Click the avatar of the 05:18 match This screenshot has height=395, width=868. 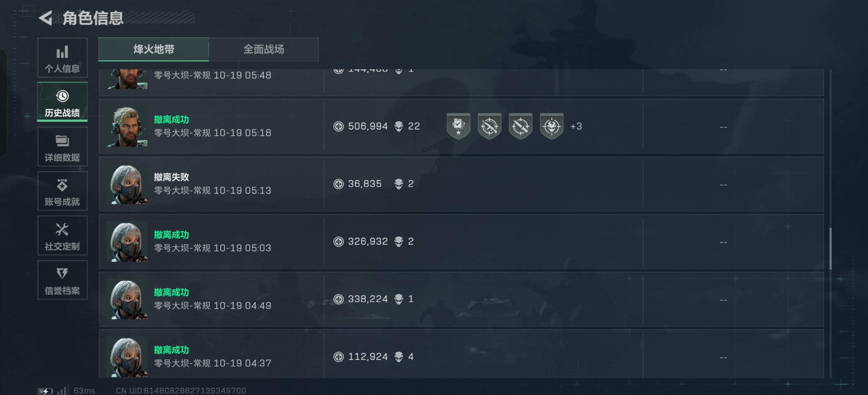point(127,127)
